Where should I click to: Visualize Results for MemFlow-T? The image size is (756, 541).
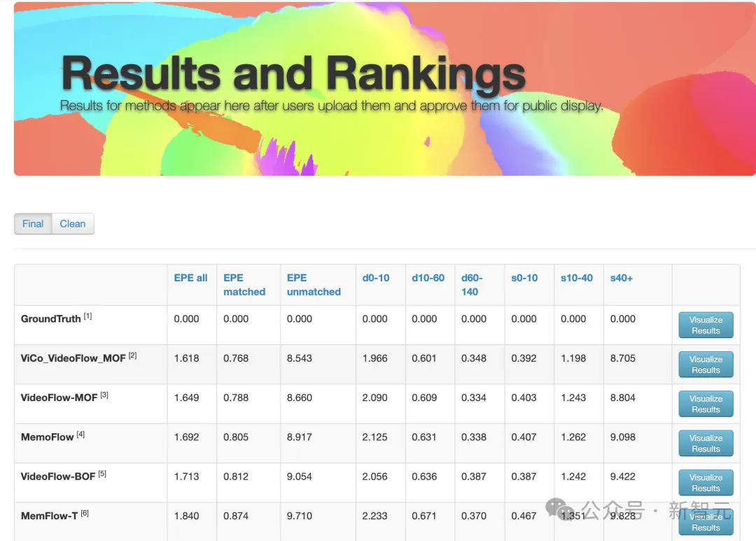tap(706, 522)
